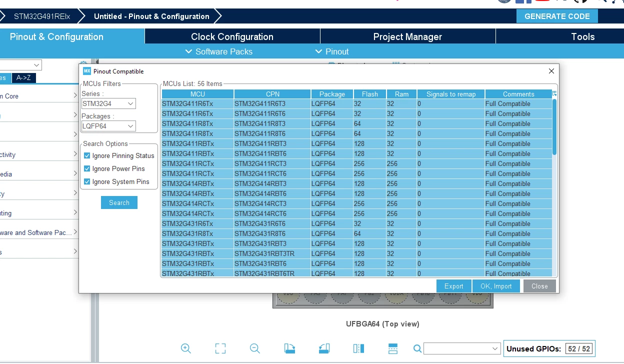This screenshot has width=624, height=364.
Task: Flip the chip view vertically
Action: click(x=393, y=348)
